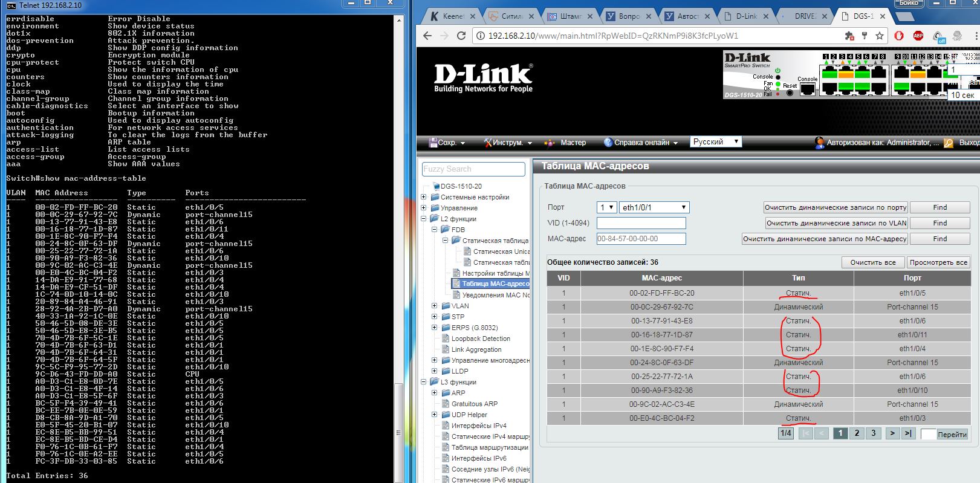Open the Русский language dropdown
The image size is (980, 483).
[716, 141]
